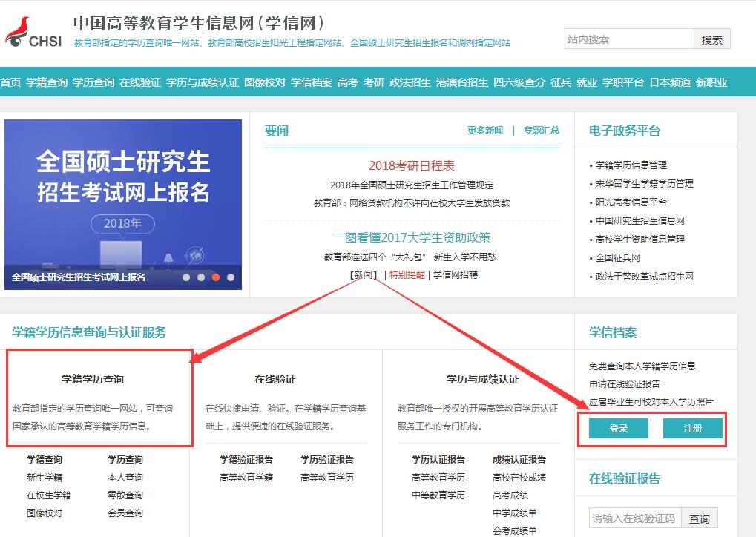Select the second carousel dot on banner
The width and height of the screenshot is (756, 537).
(201, 277)
